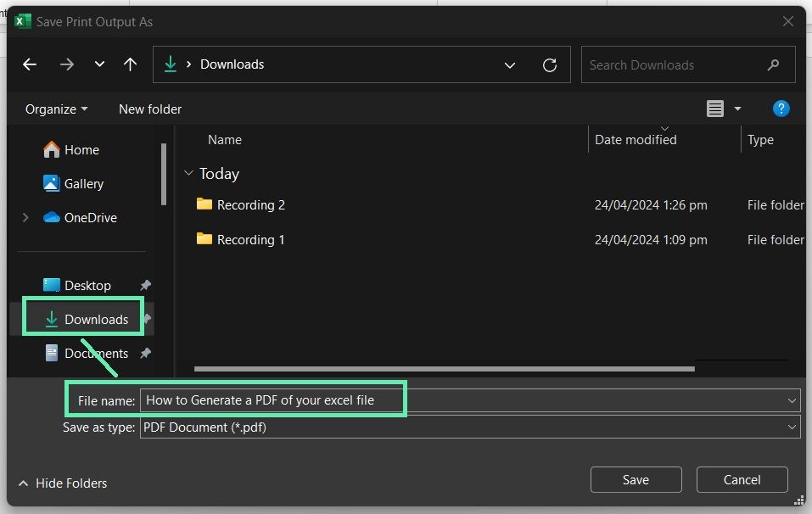Screen dimensions: 812x514
Task: Navigate up one folder level
Action: tap(130, 64)
